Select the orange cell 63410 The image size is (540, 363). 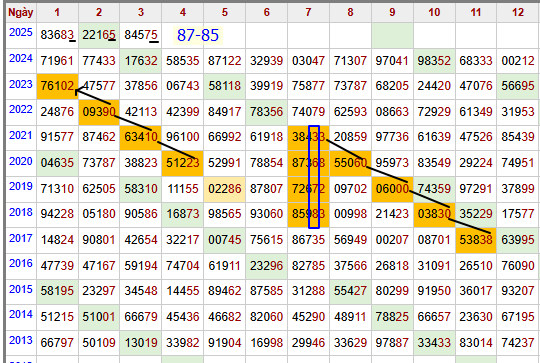[x=141, y=137]
